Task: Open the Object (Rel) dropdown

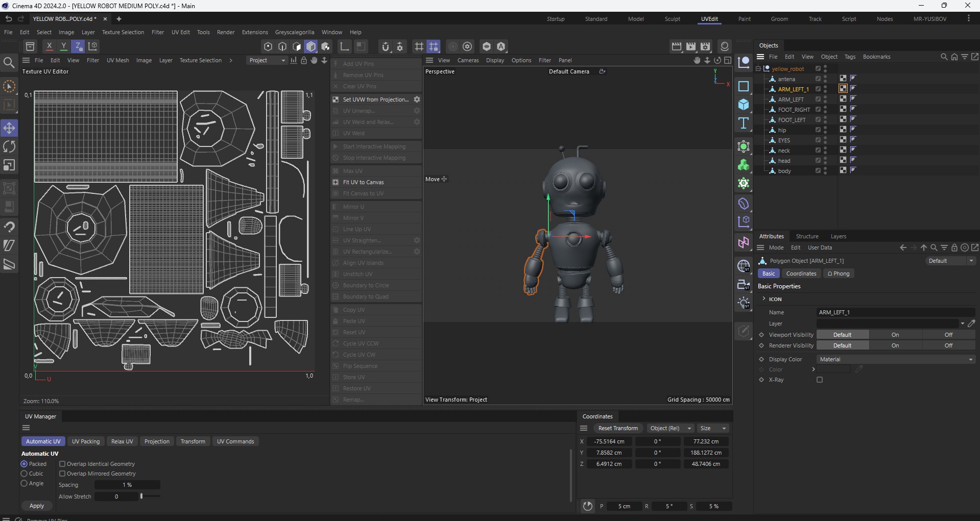Action: (x=670, y=428)
